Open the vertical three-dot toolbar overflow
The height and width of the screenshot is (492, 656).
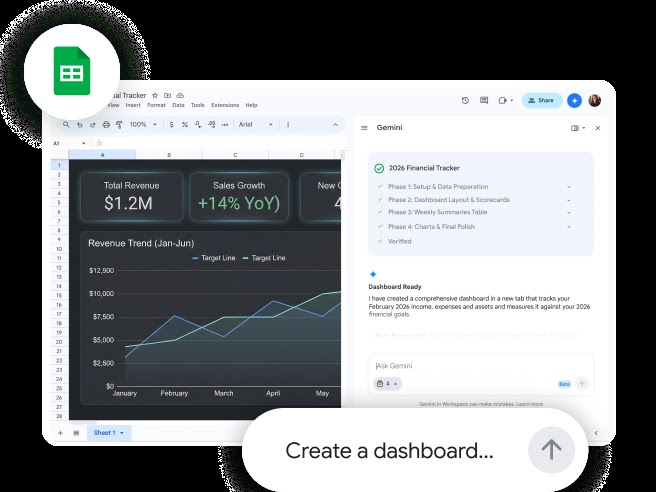288,125
